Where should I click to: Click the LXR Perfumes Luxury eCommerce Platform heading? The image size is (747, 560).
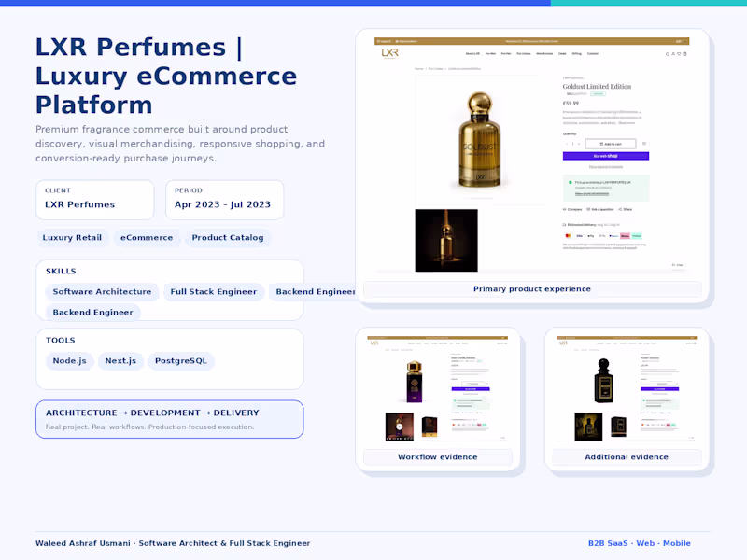coord(166,76)
